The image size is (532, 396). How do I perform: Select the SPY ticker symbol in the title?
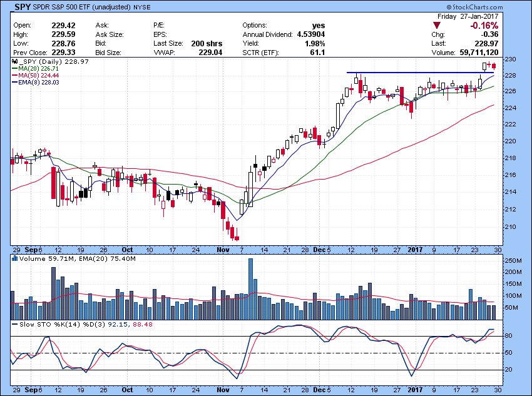pos(23,7)
